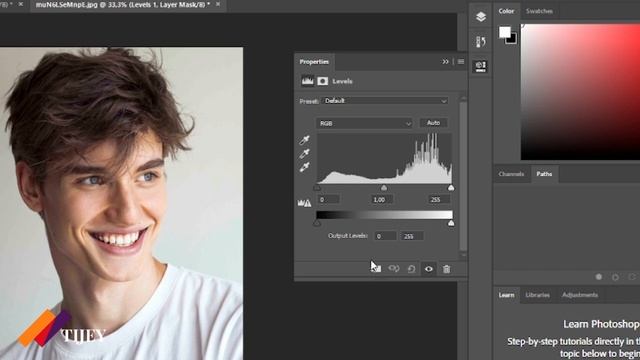Click the white input slider handle
Screen dimensions: 640x360
click(451, 188)
